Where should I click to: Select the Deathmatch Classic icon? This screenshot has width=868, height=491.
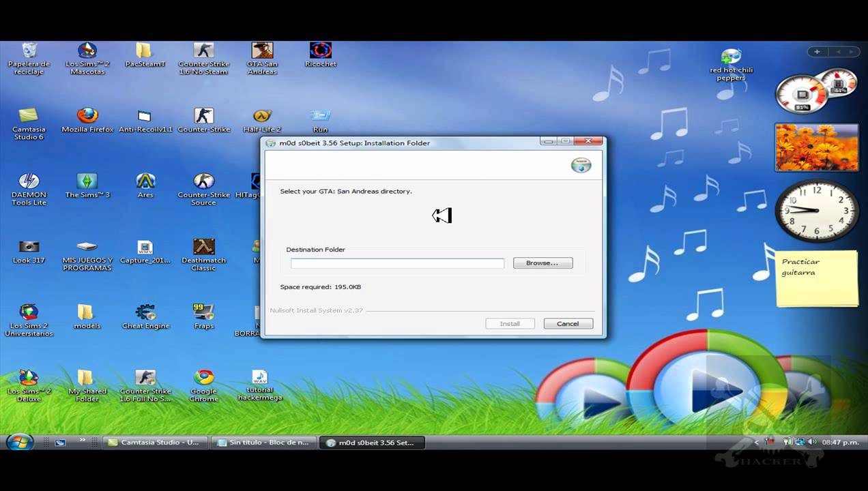[x=203, y=255]
